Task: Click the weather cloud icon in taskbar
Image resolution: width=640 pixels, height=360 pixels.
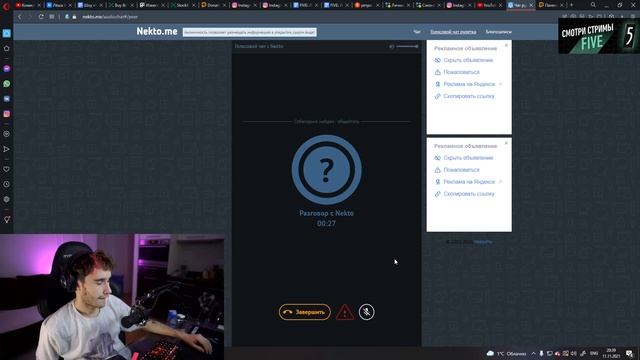Action: click(490, 353)
